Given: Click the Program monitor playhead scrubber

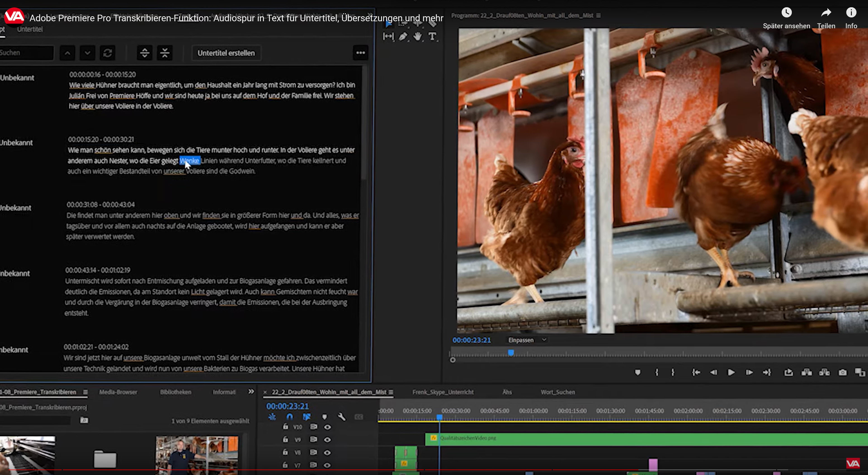Looking at the screenshot, I should (511, 353).
